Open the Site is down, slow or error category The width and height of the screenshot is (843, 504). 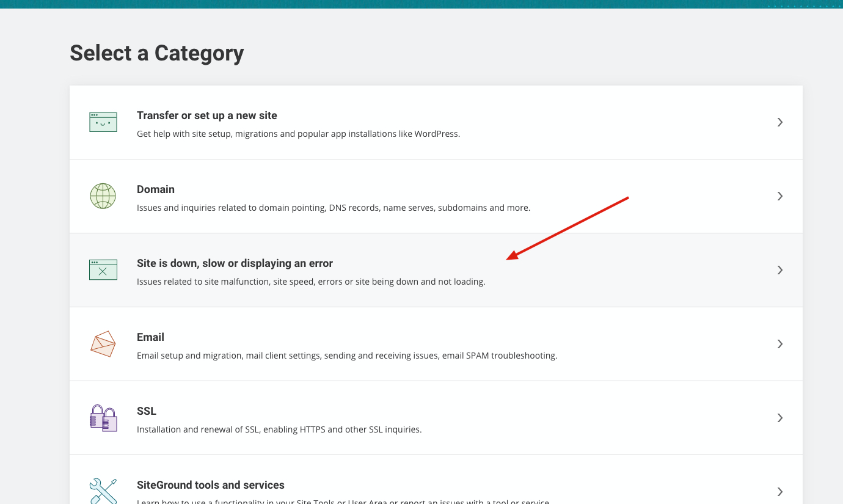point(779,269)
